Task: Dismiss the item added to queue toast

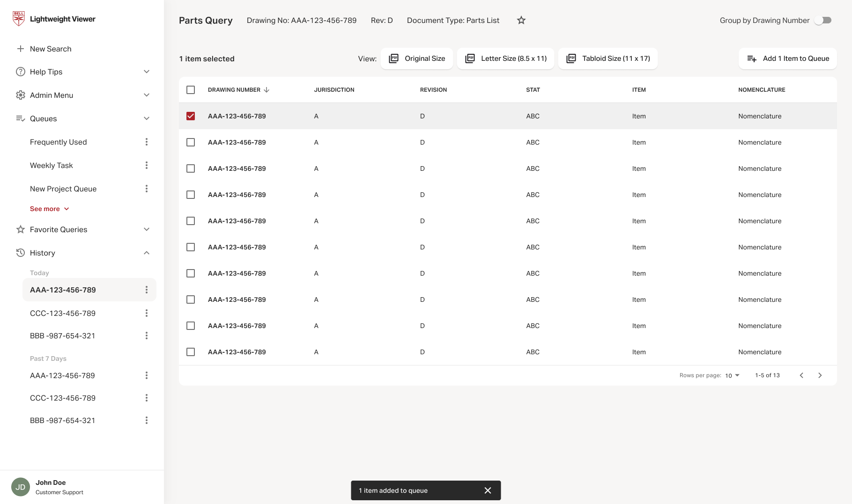Action: tap(488, 490)
